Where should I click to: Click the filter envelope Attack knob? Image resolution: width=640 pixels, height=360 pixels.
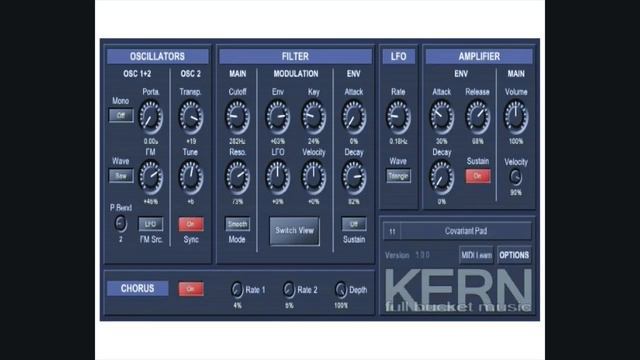[x=353, y=117]
